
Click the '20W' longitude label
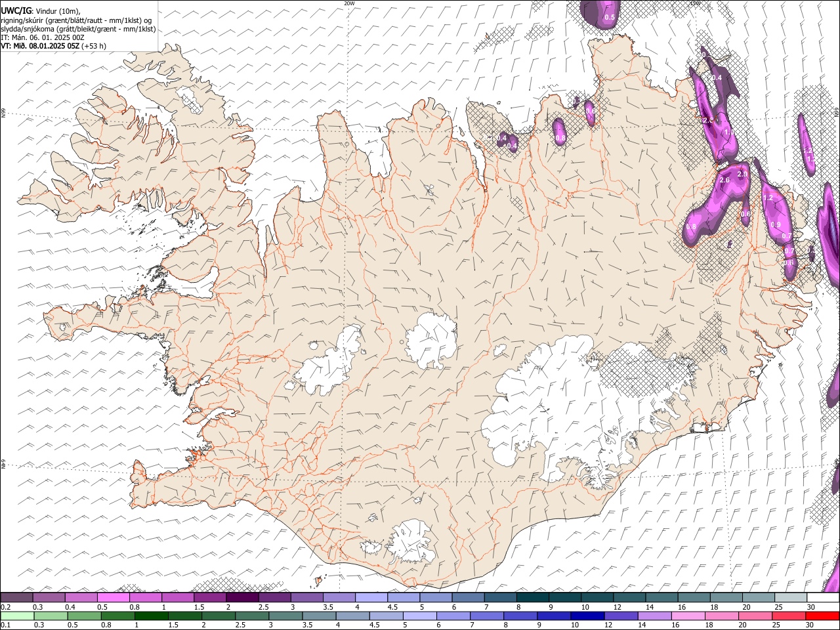pyautogui.click(x=349, y=3)
